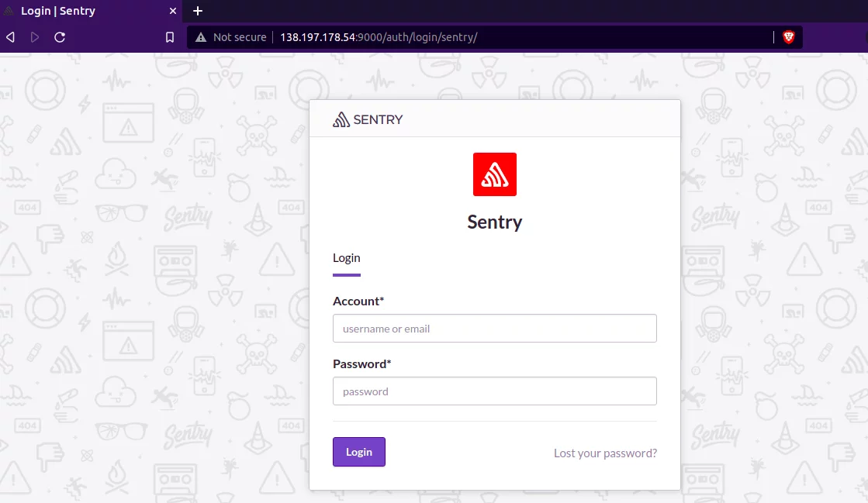This screenshot has width=868, height=503.
Task: Open the Not secure warning icon
Action: point(201,37)
